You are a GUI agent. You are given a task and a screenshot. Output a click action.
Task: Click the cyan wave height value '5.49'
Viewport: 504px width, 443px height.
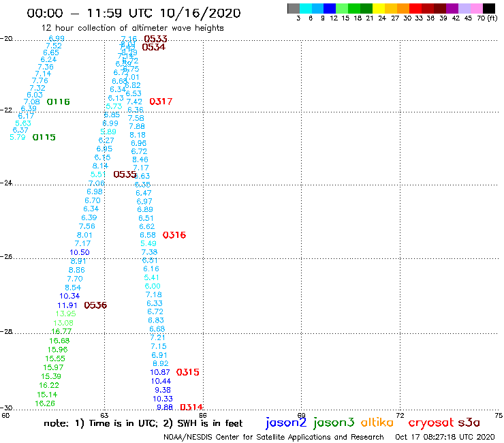click(148, 243)
